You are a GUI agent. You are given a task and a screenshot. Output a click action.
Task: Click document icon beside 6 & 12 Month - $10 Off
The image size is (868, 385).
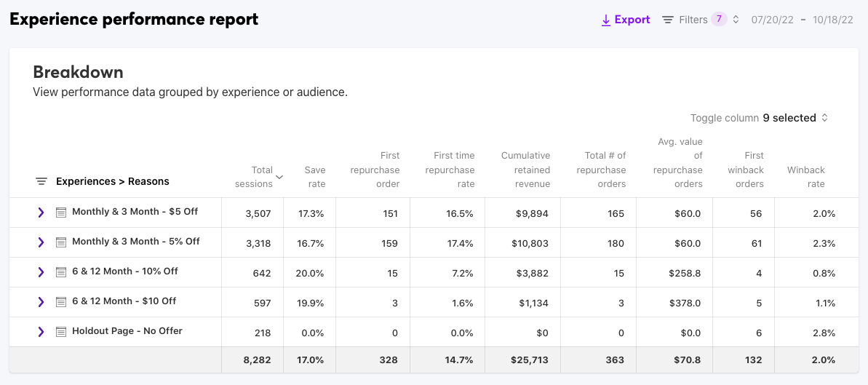61,302
